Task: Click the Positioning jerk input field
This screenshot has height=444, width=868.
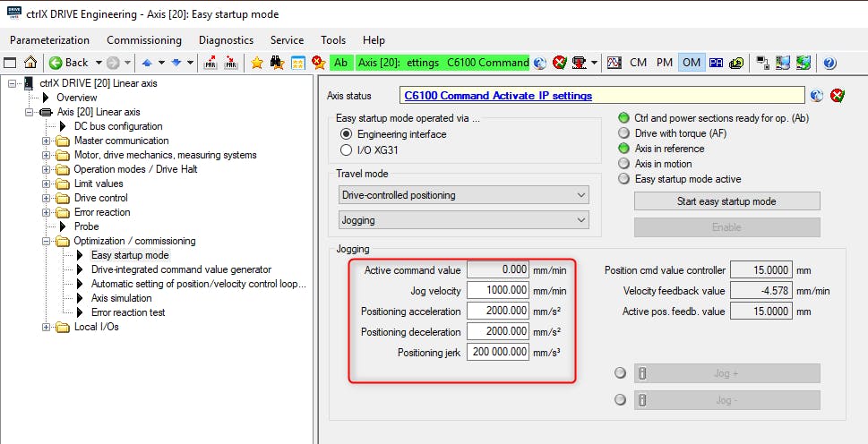Action: (498, 352)
